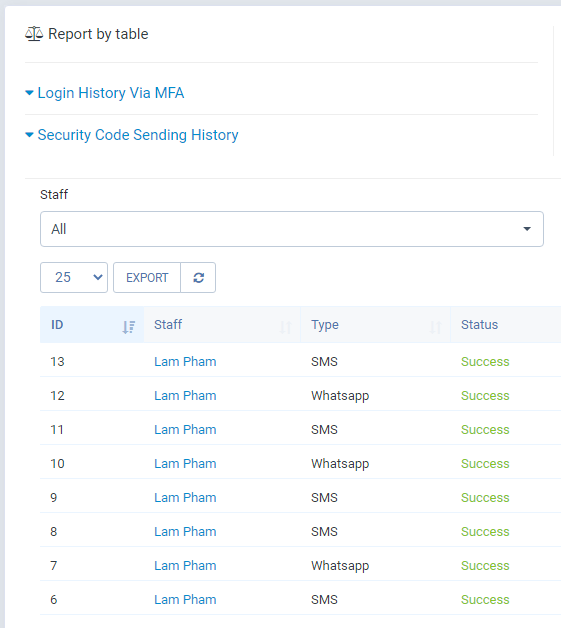Open the Staff filter dropdown showing All
The width and height of the screenshot is (561, 628).
292,229
